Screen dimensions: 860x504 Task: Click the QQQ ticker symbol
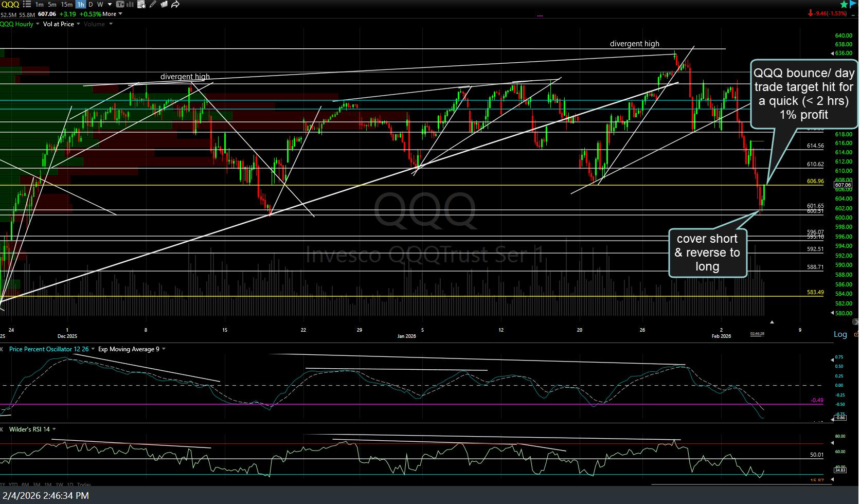10,5
